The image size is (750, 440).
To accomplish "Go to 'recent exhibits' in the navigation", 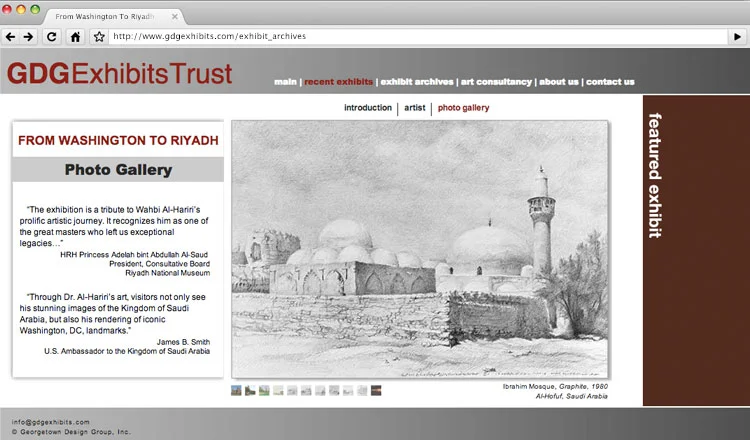I will pos(338,82).
